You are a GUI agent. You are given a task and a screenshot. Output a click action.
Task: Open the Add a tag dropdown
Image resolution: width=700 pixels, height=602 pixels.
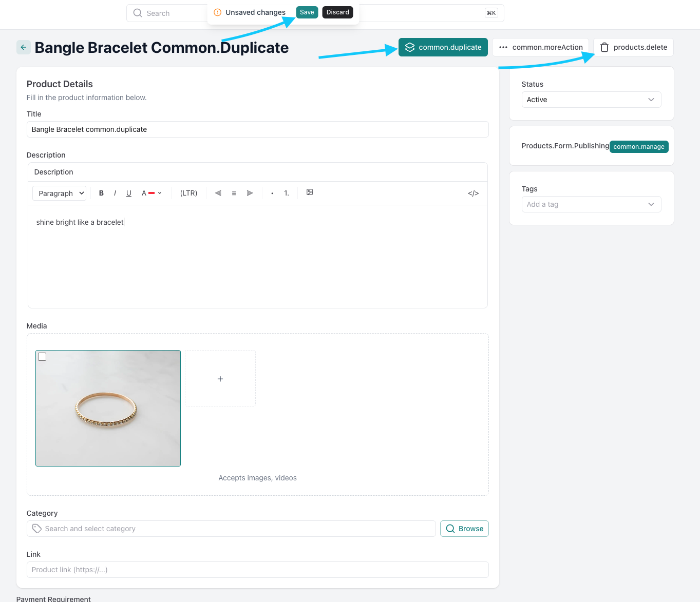click(x=591, y=204)
